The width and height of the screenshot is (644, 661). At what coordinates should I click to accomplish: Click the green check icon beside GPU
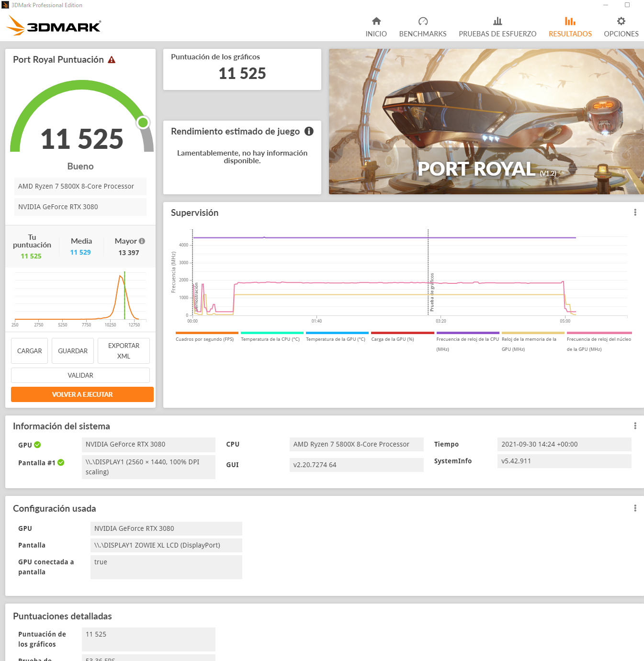(37, 445)
